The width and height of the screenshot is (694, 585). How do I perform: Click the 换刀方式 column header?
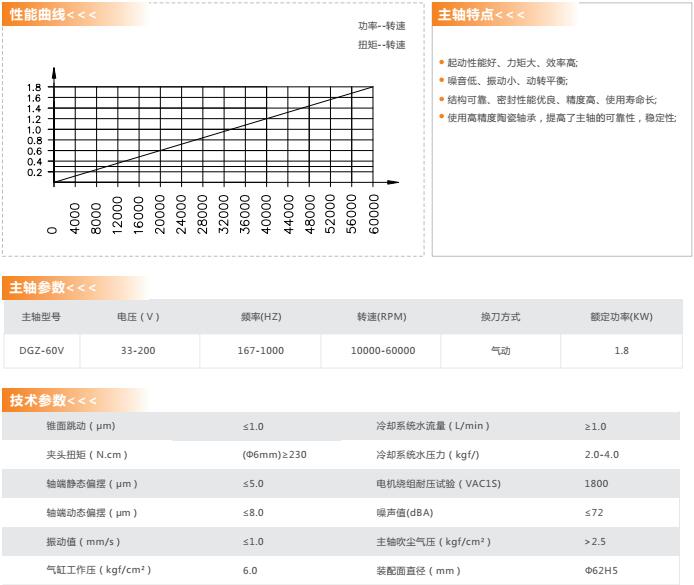pos(500,317)
